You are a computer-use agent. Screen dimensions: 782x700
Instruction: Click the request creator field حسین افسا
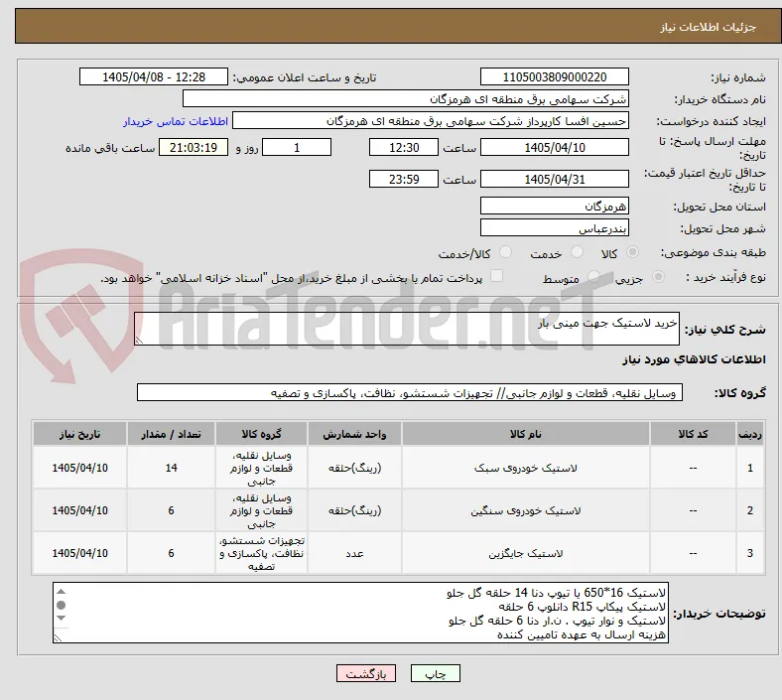click(x=431, y=121)
